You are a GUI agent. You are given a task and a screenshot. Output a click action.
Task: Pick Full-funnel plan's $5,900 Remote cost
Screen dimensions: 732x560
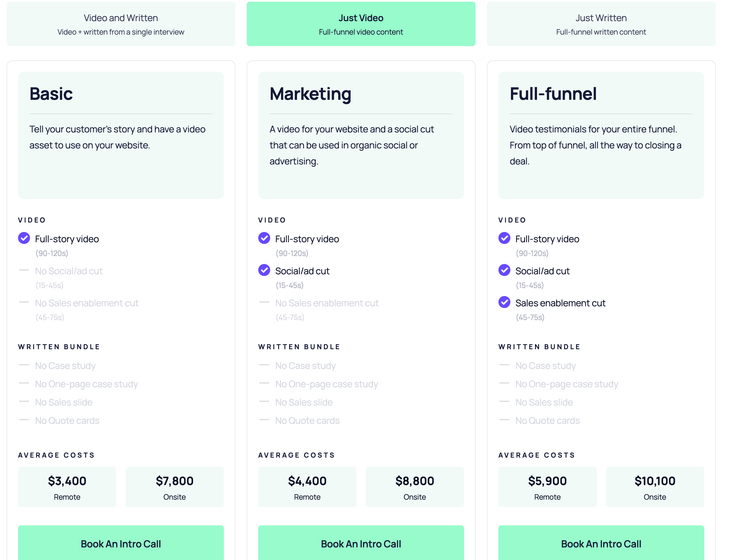[547, 486]
